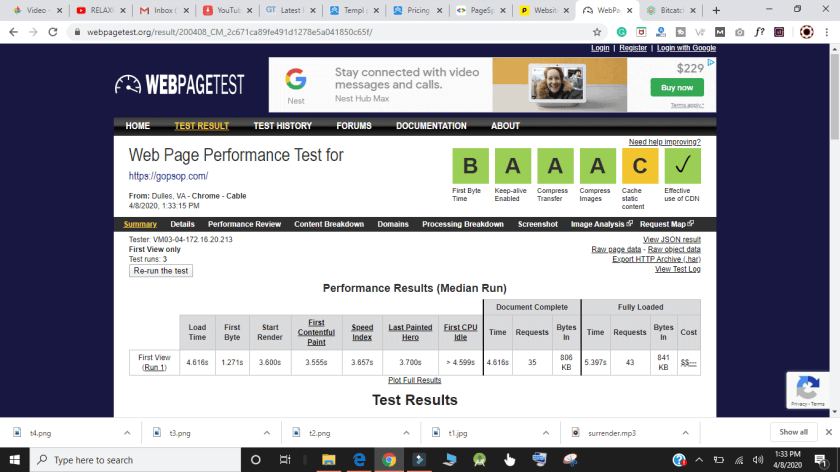Click First Byte Time grade B
This screenshot has width=840, height=472.
coord(470,166)
